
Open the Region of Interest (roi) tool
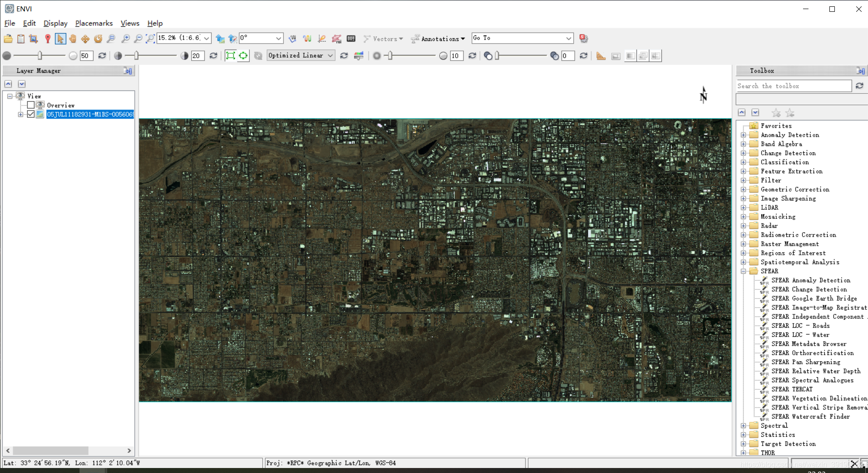tap(337, 39)
